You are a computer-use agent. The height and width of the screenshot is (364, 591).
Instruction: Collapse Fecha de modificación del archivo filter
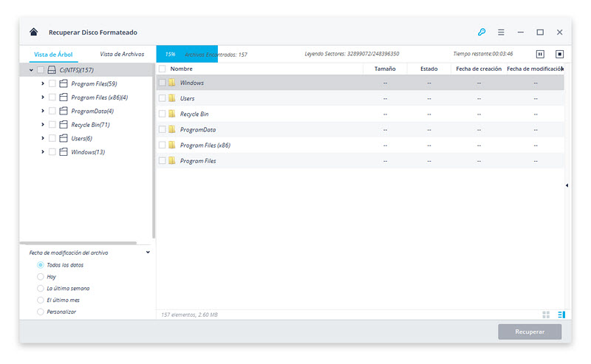(x=148, y=253)
